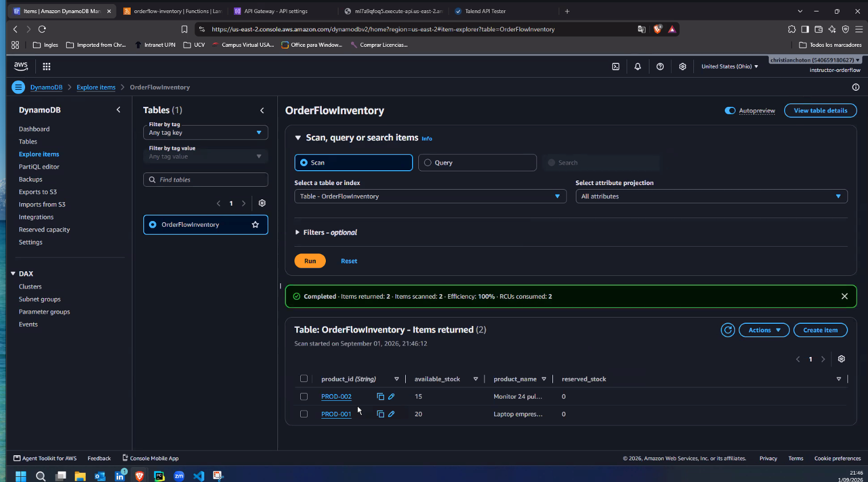
Task: Open the Filter by tag key dropdown
Action: tap(205, 132)
